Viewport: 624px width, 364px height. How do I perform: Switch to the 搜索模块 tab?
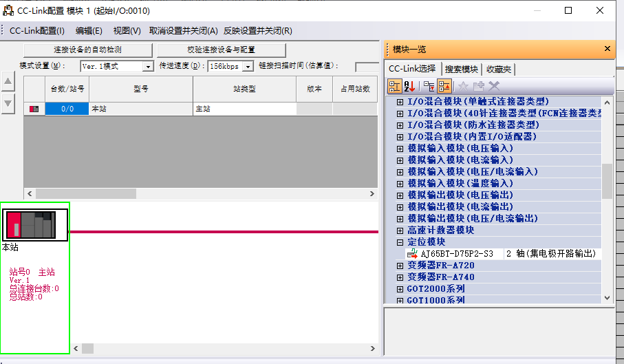point(461,69)
